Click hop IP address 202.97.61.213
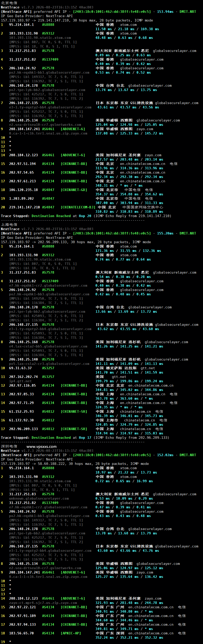Image resolution: width=203 pixels, height=644 pixels. pos(22,181)
